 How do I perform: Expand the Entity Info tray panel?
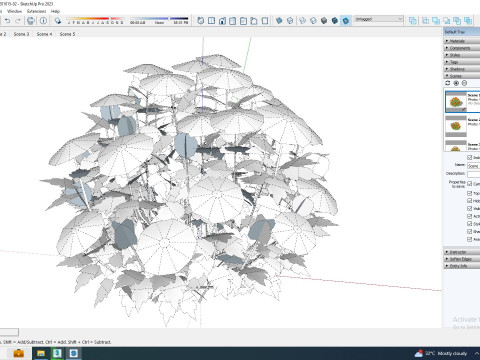(x=462, y=266)
